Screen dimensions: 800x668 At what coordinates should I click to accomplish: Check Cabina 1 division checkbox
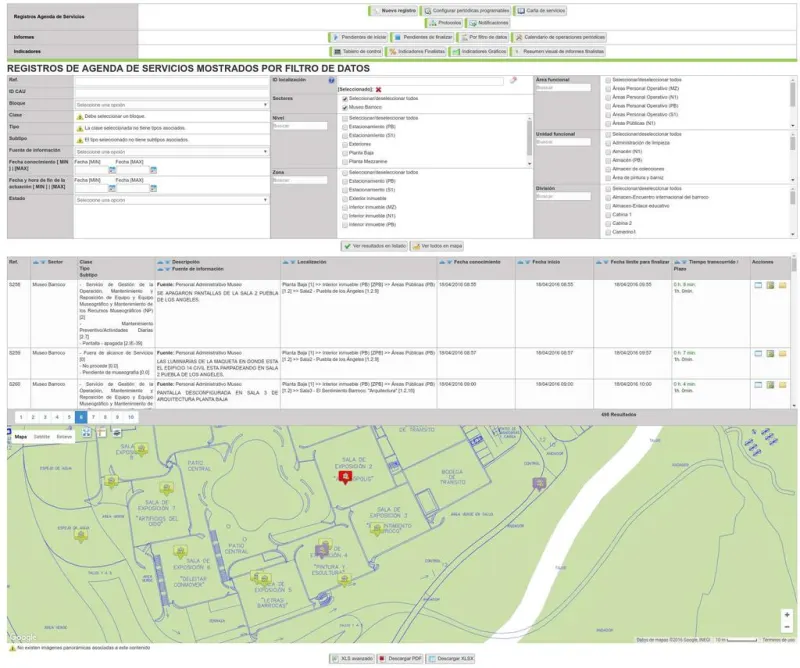(x=608, y=215)
